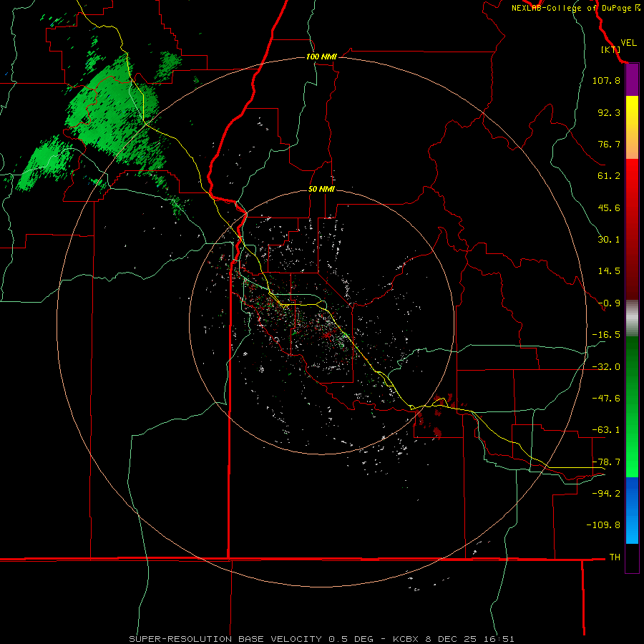The image size is (644, 644).
Task: Click the NEXLAB-College of DuPage label
Action: pyautogui.click(x=571, y=8)
